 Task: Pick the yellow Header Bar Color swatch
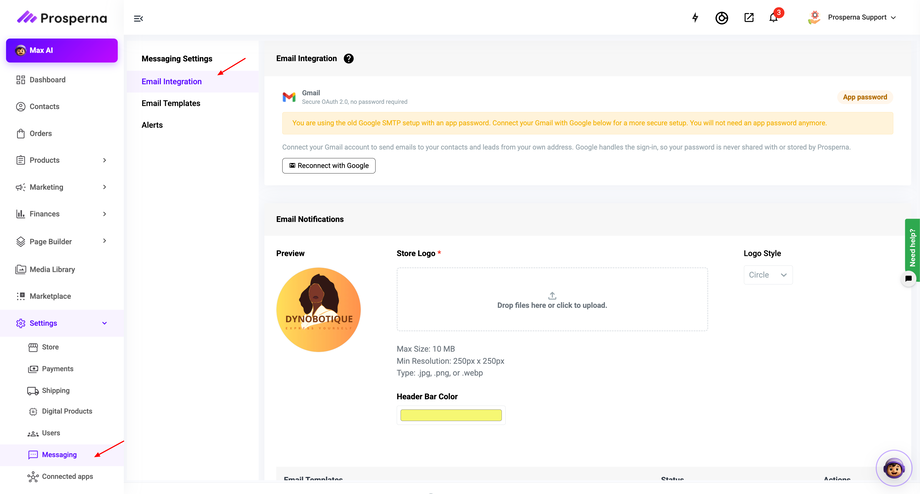point(451,415)
